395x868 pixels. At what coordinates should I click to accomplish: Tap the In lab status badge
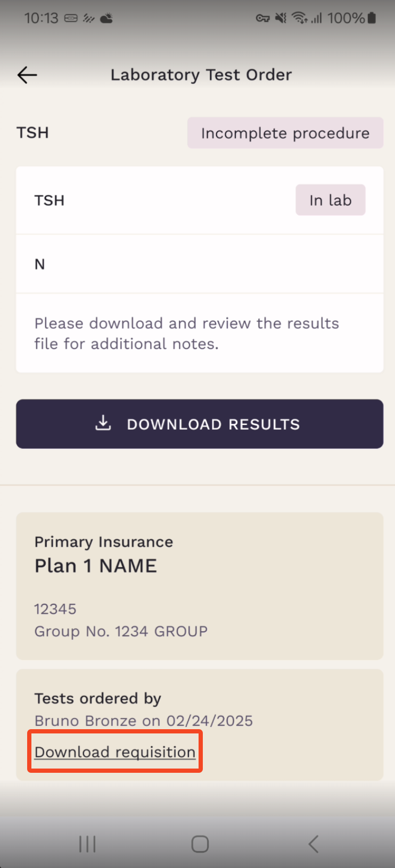(x=331, y=200)
